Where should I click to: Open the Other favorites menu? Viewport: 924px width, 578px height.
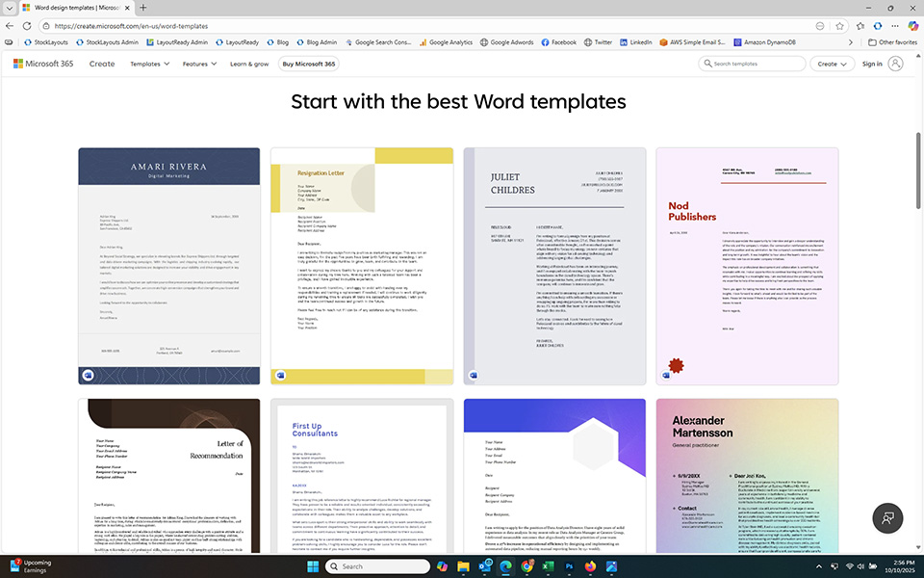tap(893, 41)
